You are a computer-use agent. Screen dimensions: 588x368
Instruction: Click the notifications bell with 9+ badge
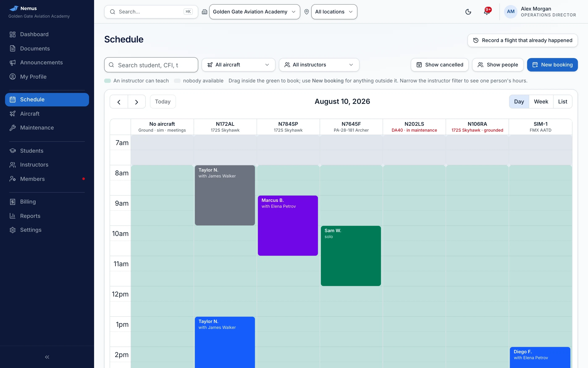487,11
